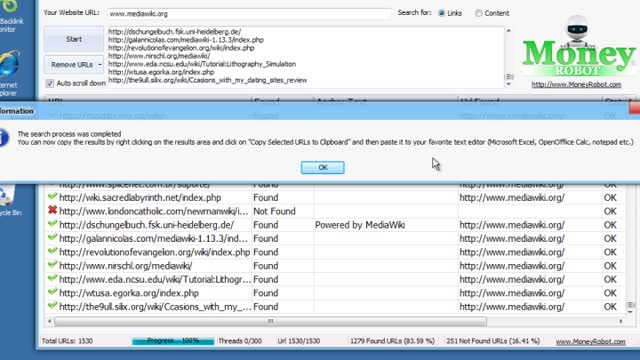
Task: Click up arrow of URL list scrollbar
Action: pyautogui.click(x=509, y=31)
